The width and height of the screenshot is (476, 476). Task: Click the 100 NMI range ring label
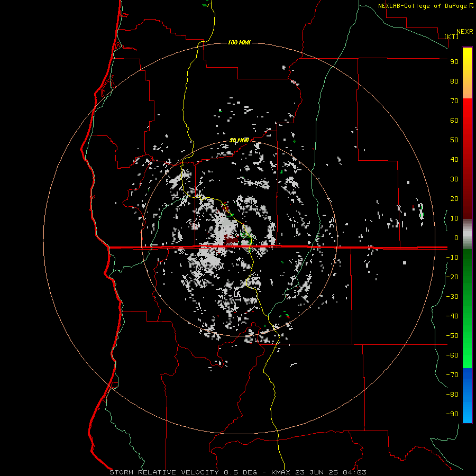(239, 42)
